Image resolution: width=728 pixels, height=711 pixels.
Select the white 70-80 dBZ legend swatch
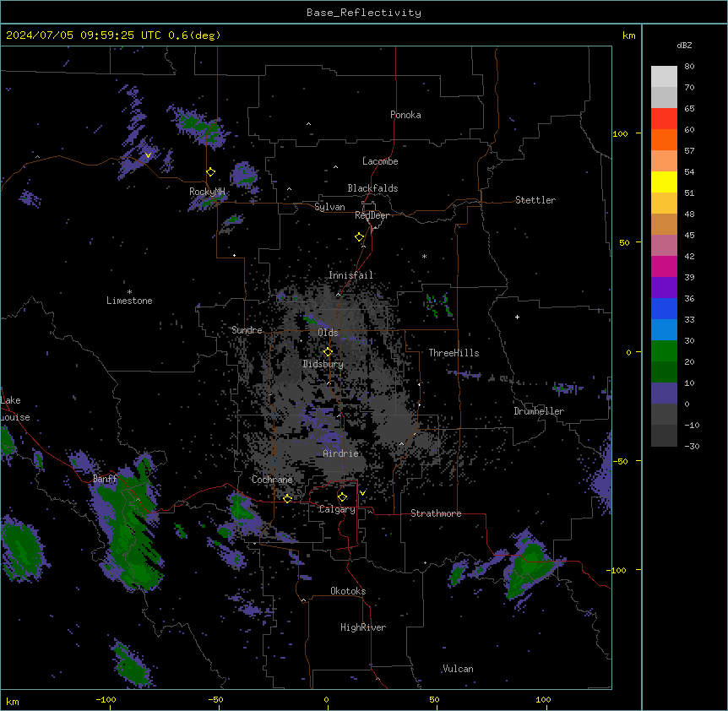point(664,77)
